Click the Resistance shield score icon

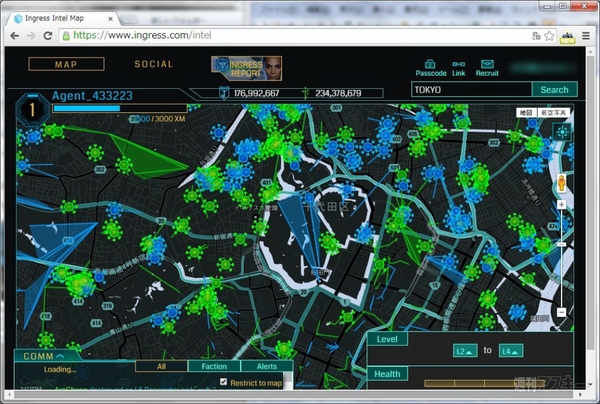point(224,93)
